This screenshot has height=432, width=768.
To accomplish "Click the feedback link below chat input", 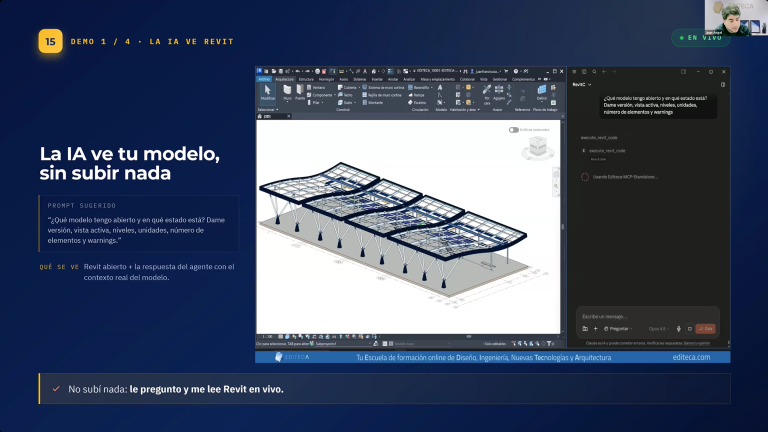I will [696, 343].
